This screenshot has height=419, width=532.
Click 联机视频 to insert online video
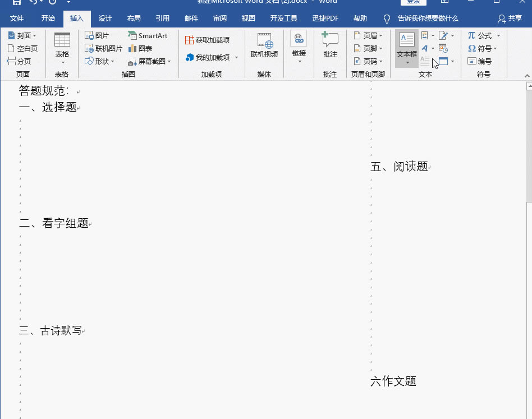click(264, 46)
